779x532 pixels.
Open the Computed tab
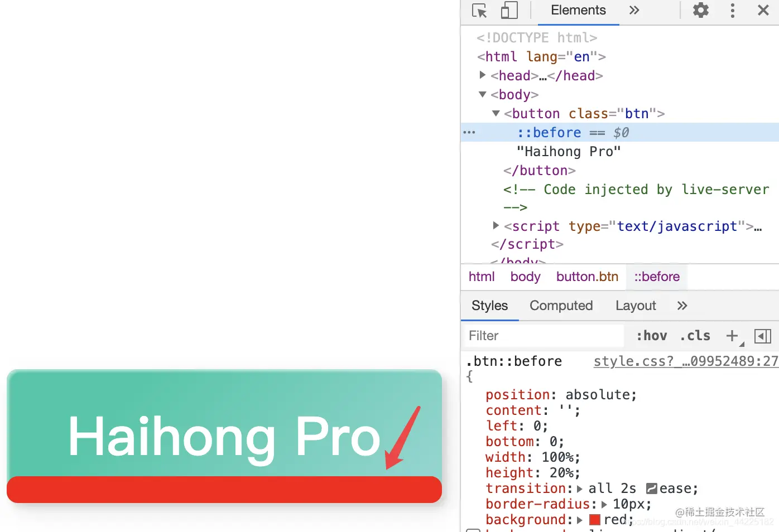(x=561, y=306)
